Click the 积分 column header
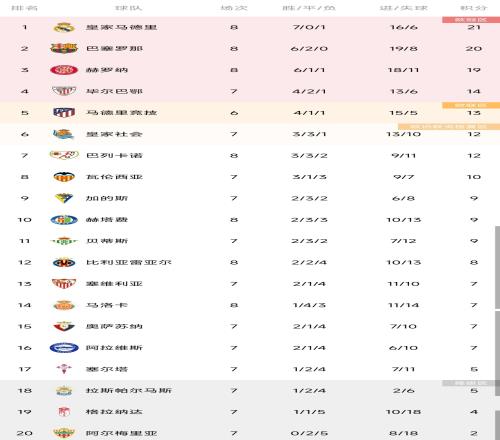 coord(474,8)
